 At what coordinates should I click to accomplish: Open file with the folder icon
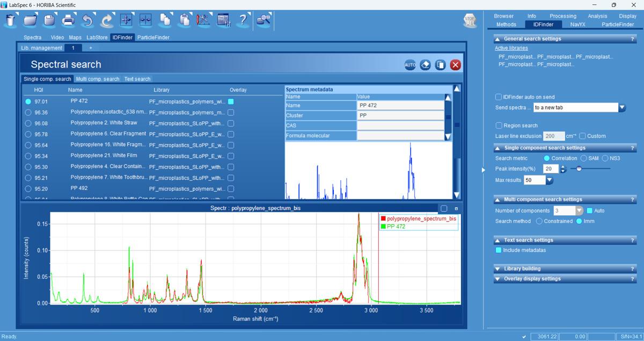[30, 20]
